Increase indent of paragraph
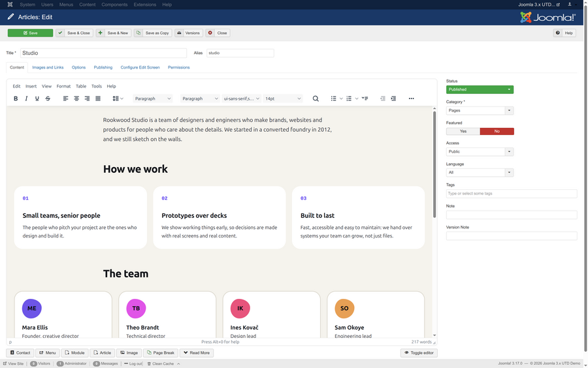Screen dimensions: 588x368 (393, 99)
